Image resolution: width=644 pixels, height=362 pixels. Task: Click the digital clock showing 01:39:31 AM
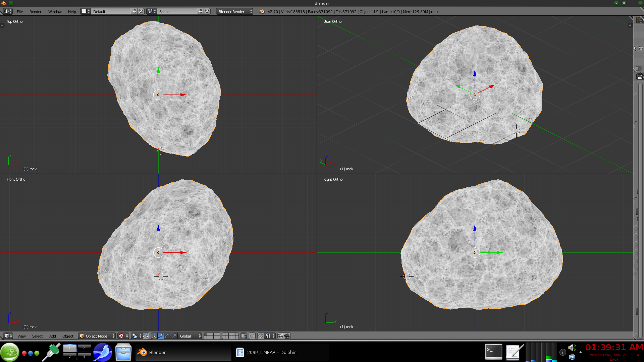[x=614, y=348]
